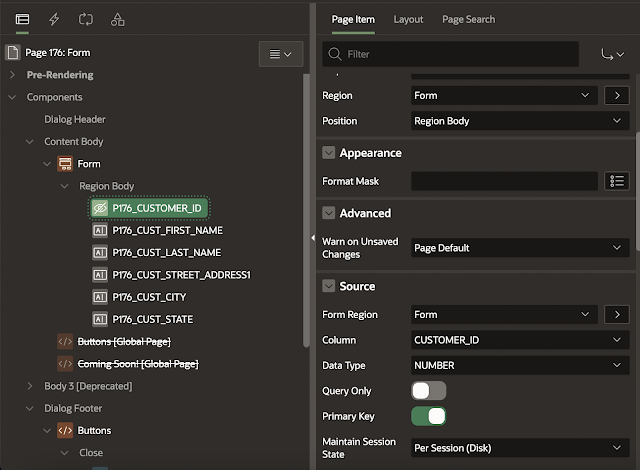
Task: Enable the Query Only switch
Action: click(x=428, y=390)
